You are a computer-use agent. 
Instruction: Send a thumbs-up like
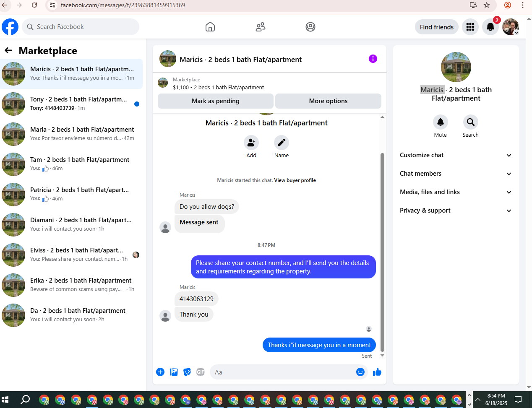click(x=377, y=372)
